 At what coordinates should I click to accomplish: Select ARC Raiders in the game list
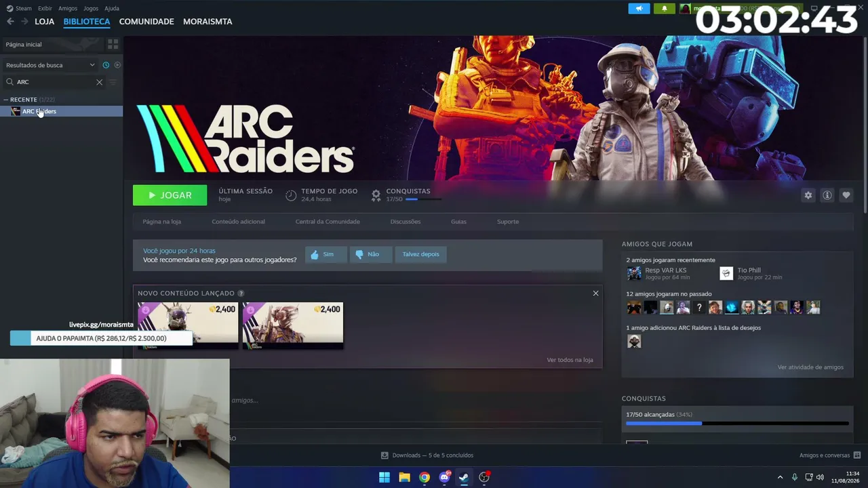click(x=61, y=111)
